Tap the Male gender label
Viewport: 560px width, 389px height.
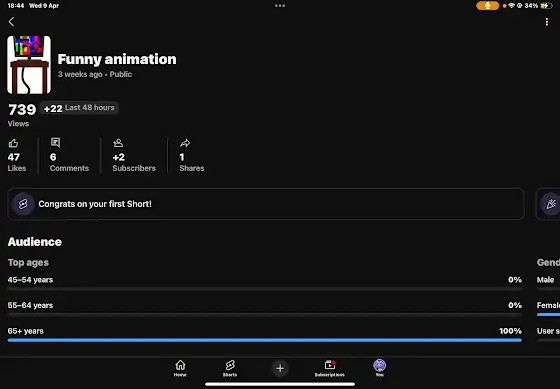pyautogui.click(x=545, y=280)
